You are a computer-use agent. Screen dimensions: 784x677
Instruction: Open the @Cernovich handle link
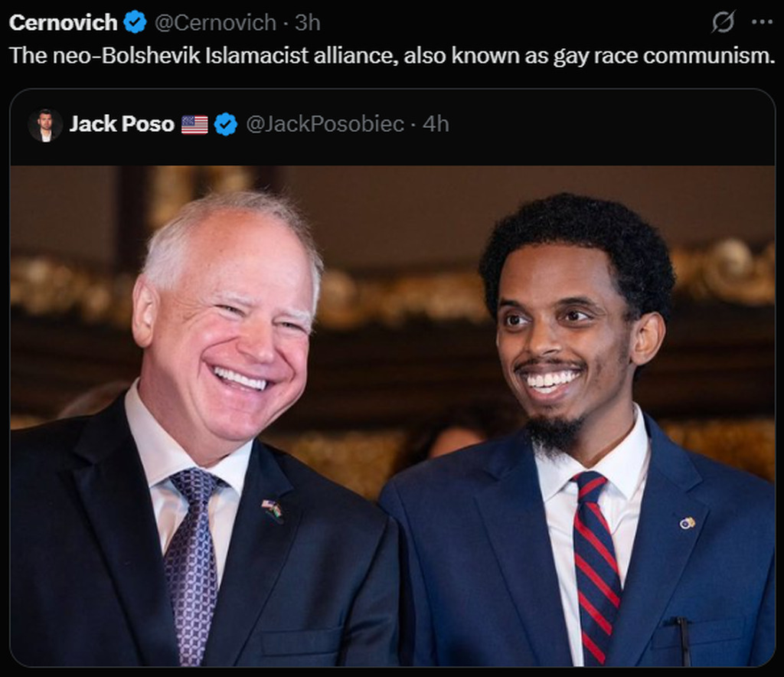click(x=215, y=22)
